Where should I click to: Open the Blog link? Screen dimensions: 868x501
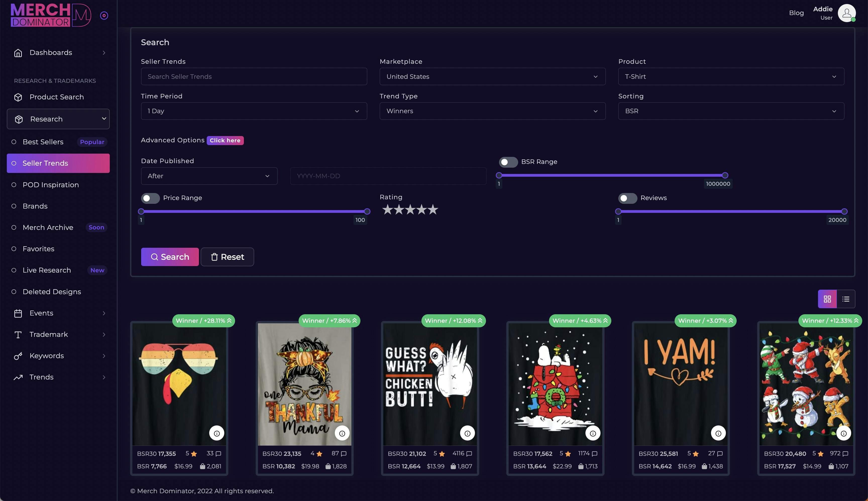tap(796, 13)
